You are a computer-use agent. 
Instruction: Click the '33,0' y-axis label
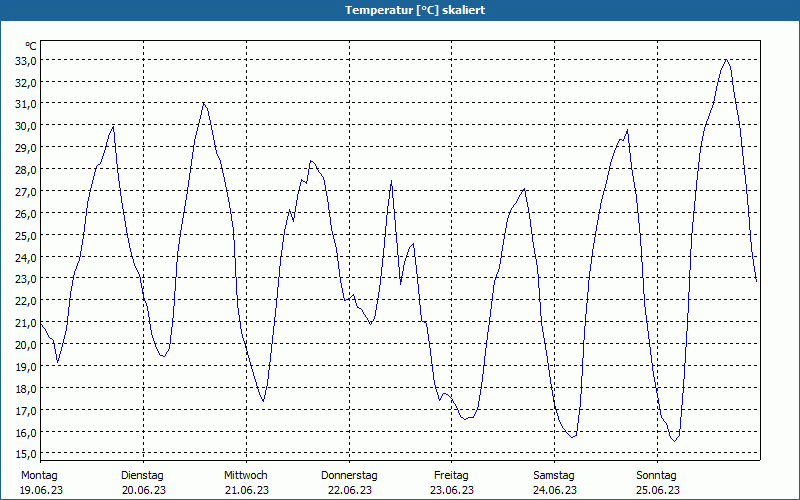coord(26,61)
